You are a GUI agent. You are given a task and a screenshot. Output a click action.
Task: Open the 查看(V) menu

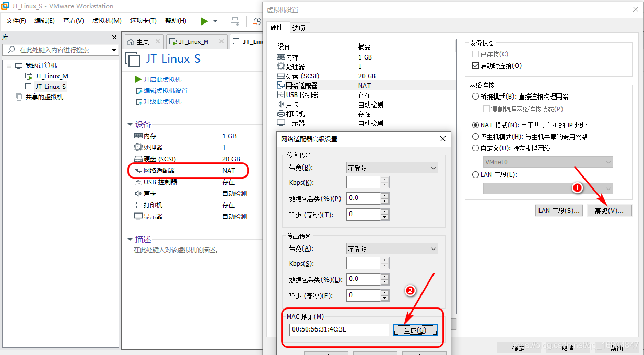point(74,21)
